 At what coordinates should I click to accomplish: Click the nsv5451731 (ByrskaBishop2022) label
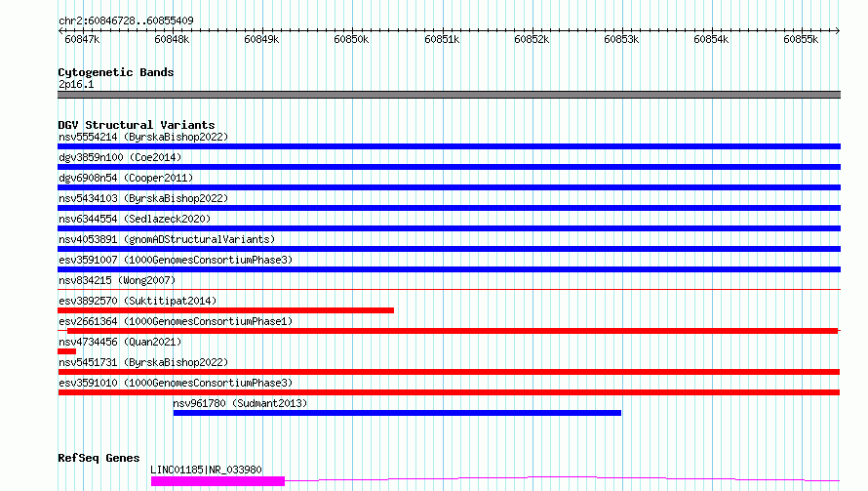point(143,362)
